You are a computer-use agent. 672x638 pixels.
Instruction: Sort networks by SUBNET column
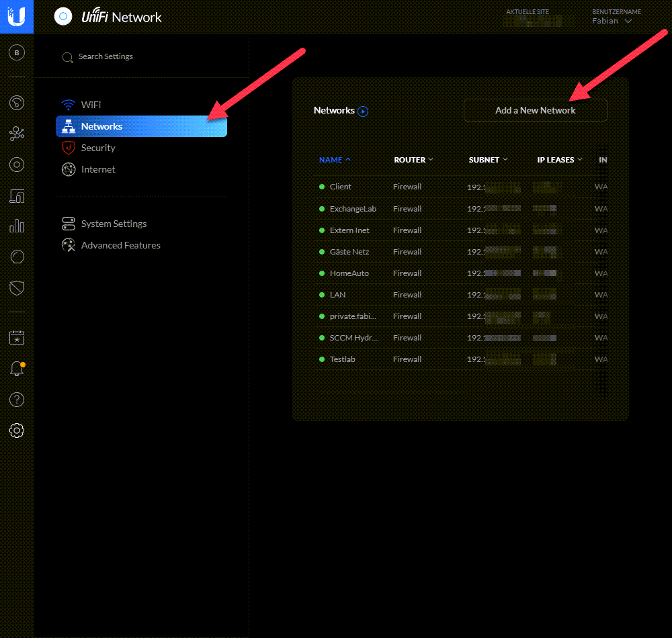[488, 160]
